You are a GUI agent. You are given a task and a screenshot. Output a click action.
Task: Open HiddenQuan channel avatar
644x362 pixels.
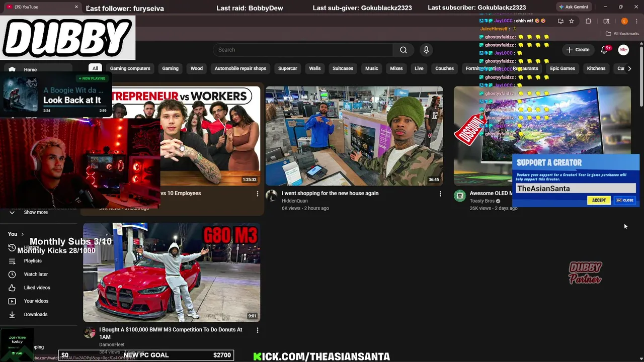[272, 196]
